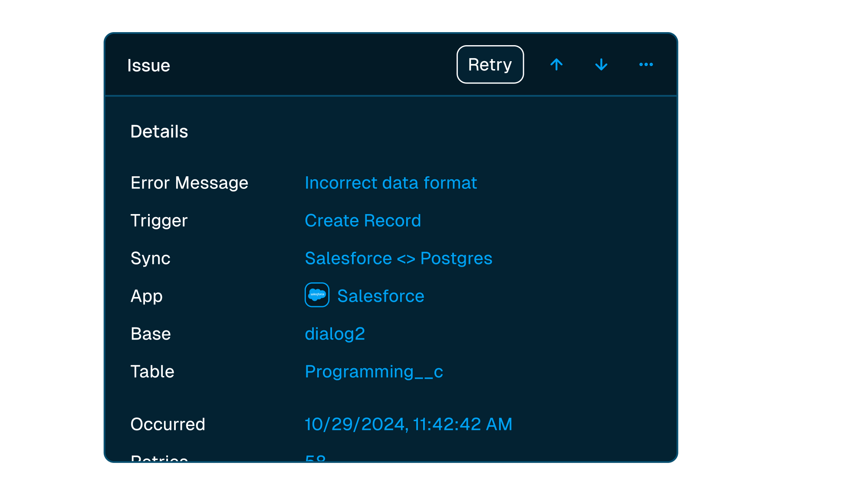
Task: Click the 'Sync' field label
Action: coord(150,258)
